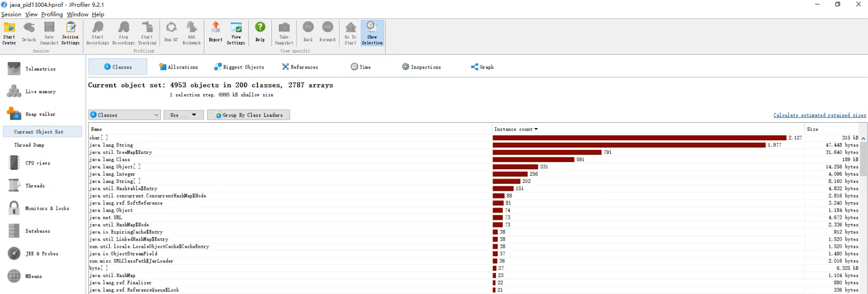This screenshot has height=294, width=868.
Task: Select java.util.TreeMap$Entry row
Action: (474, 152)
